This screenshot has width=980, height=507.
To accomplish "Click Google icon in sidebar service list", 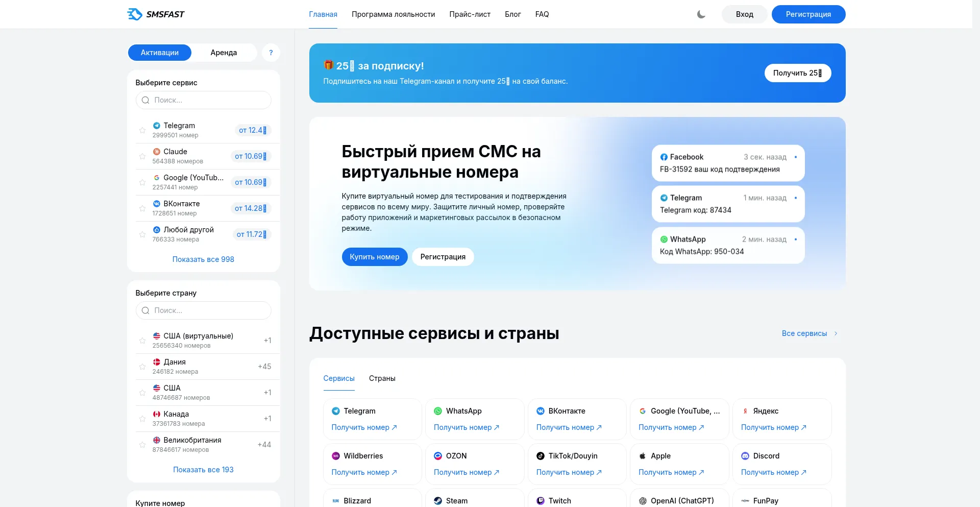I will point(157,178).
